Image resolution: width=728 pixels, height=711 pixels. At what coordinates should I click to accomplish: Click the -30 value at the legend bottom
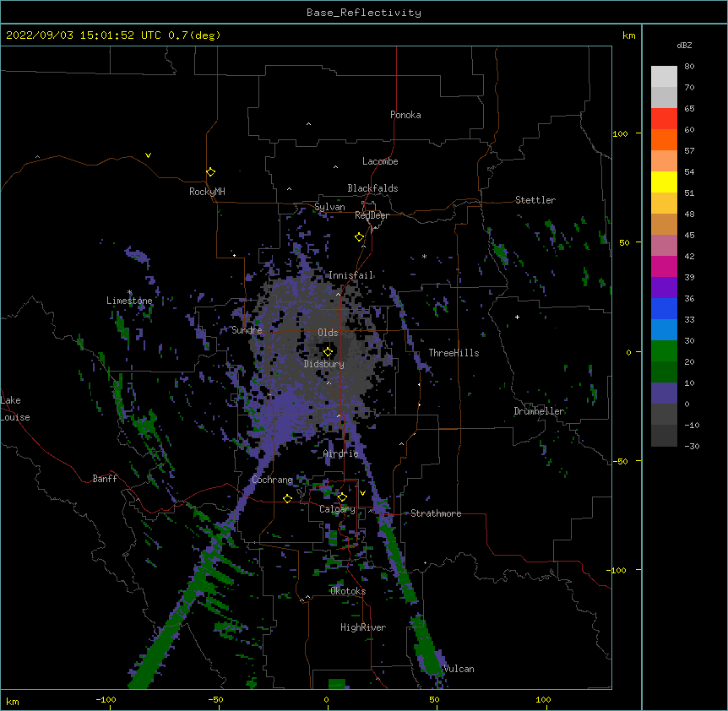(x=692, y=446)
